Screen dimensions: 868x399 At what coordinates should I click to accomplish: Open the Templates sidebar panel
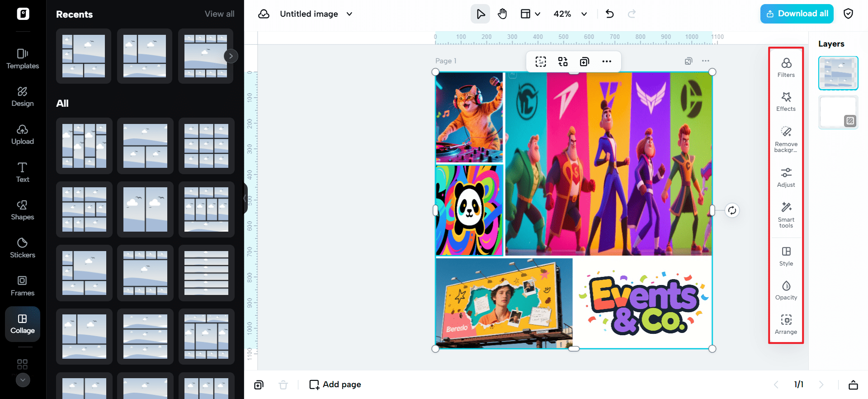(23, 59)
